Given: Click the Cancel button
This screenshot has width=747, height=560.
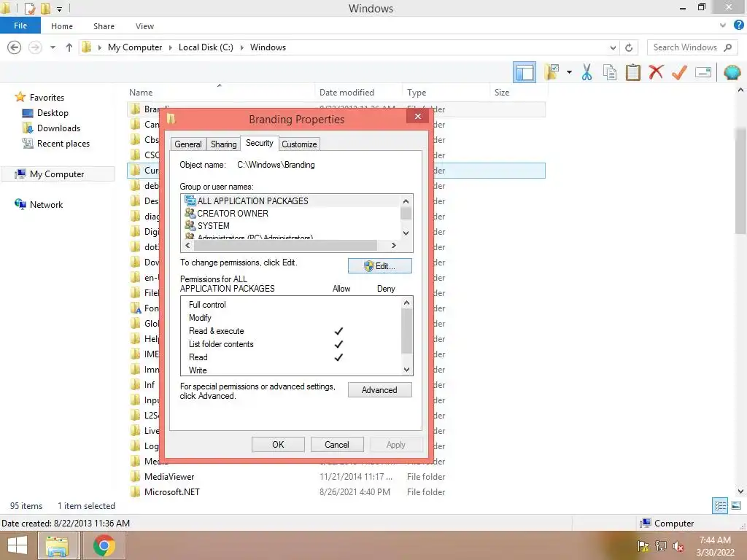Looking at the screenshot, I should coord(337,444).
